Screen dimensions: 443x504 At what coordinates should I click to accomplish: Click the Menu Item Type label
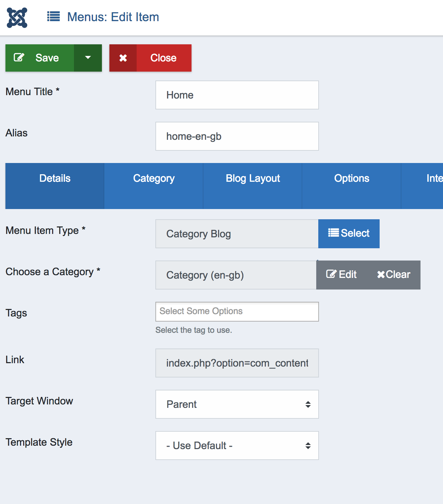click(45, 231)
